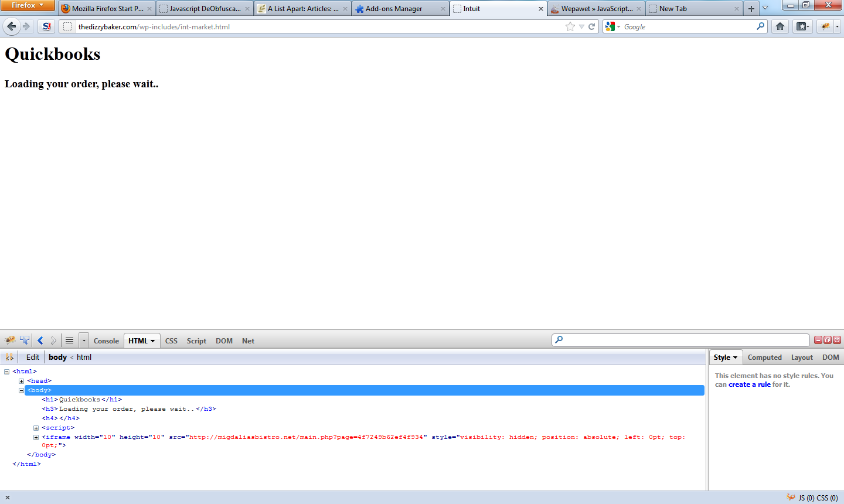Click the Firebug search field
Screen dimensions: 844x504
pos(680,340)
